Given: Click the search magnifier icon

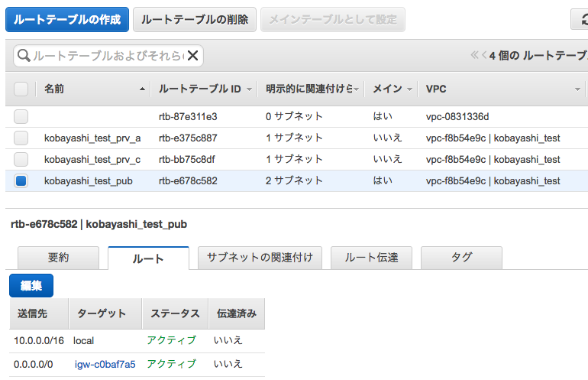Looking at the screenshot, I should pos(24,56).
